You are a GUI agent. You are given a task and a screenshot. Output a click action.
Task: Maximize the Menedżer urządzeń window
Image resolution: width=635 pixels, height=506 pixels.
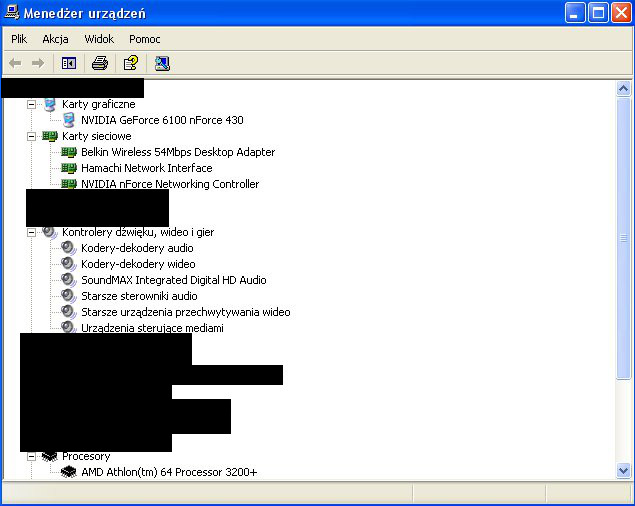tap(599, 13)
